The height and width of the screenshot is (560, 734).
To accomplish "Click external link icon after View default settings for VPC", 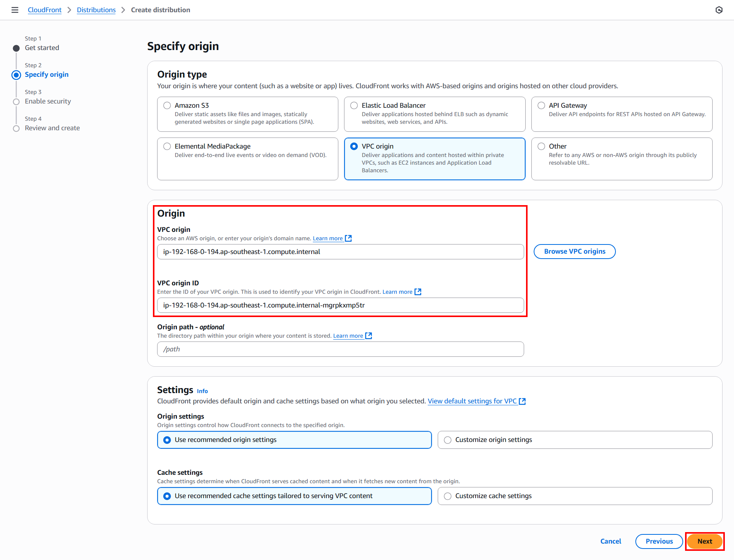I will [x=522, y=401].
